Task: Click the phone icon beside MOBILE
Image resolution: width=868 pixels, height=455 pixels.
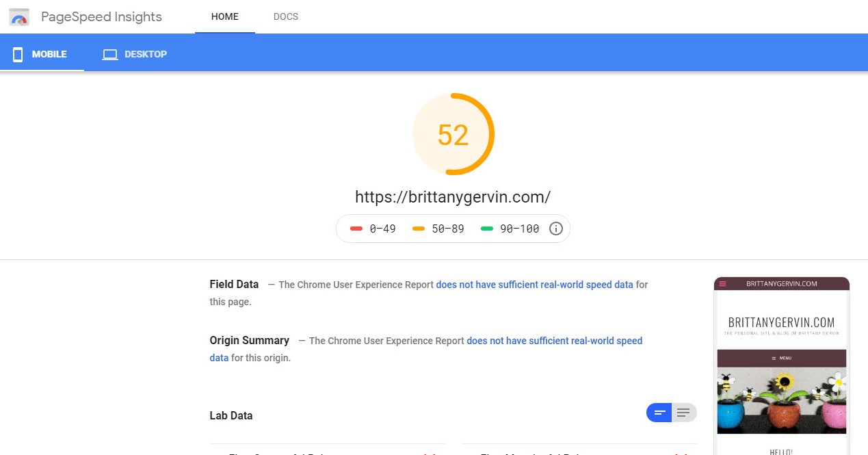Action: (x=18, y=54)
